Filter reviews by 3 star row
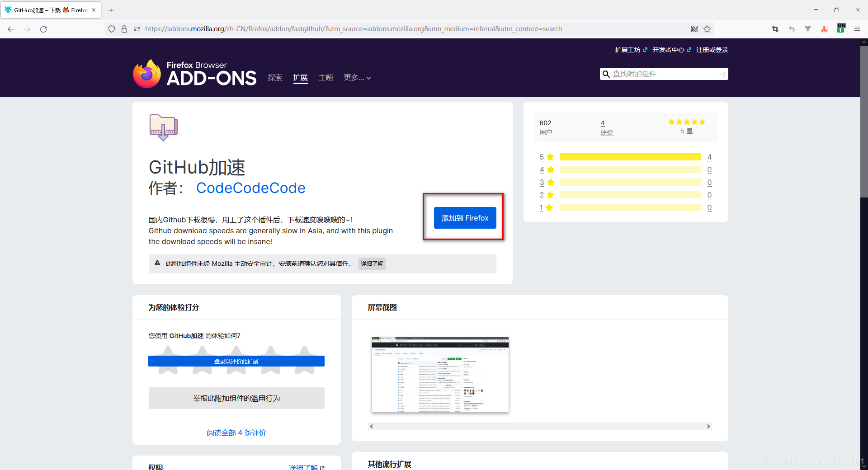868x470 pixels. [x=626, y=182]
